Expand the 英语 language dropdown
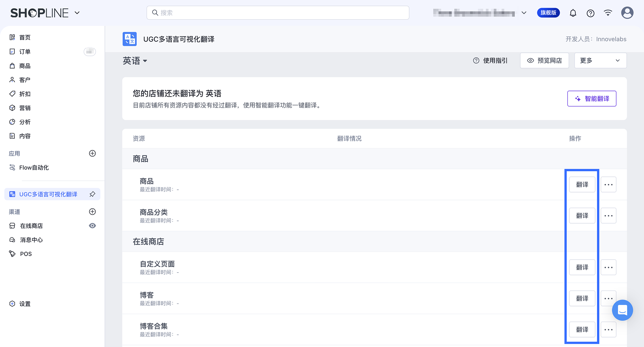 coord(135,61)
